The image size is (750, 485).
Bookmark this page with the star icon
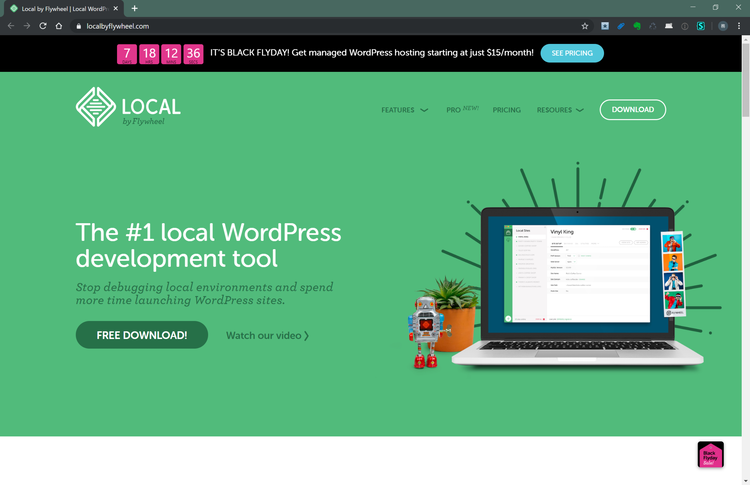point(585,26)
